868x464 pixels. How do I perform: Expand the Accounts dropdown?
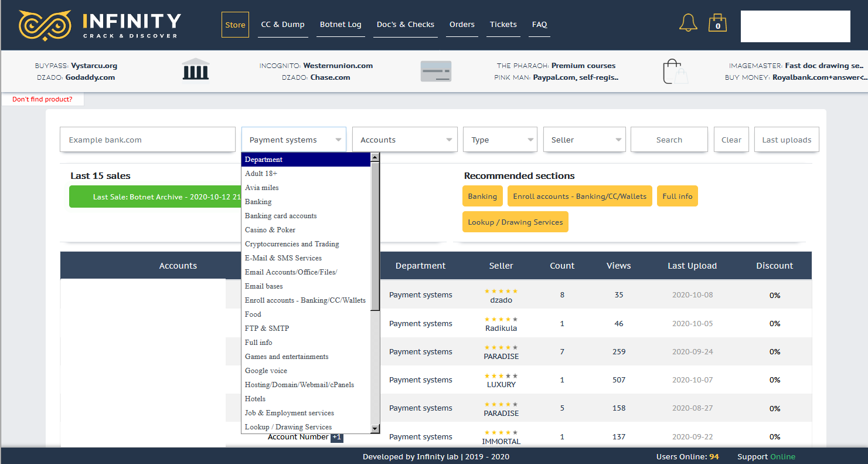(405, 140)
